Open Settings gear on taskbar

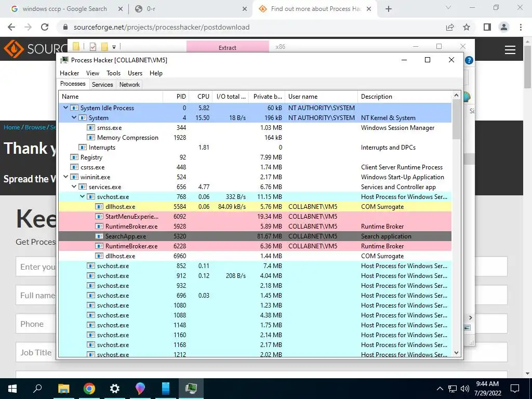point(115,389)
